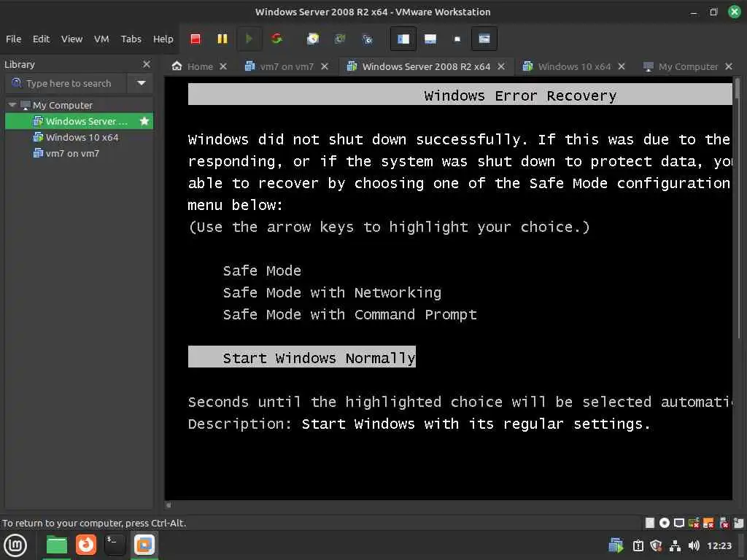Click the red Power Off toolbar button
The image size is (747, 560).
click(196, 39)
